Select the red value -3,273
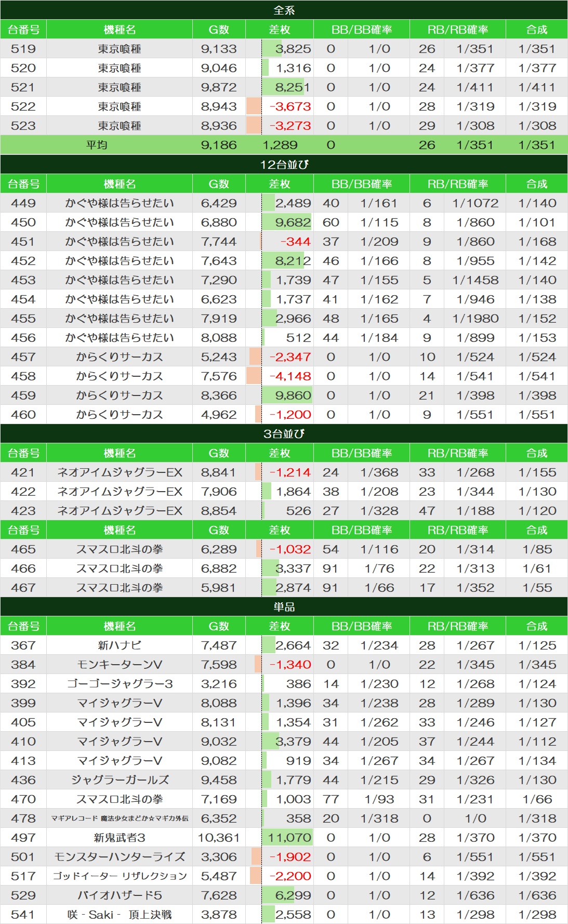 290,126
